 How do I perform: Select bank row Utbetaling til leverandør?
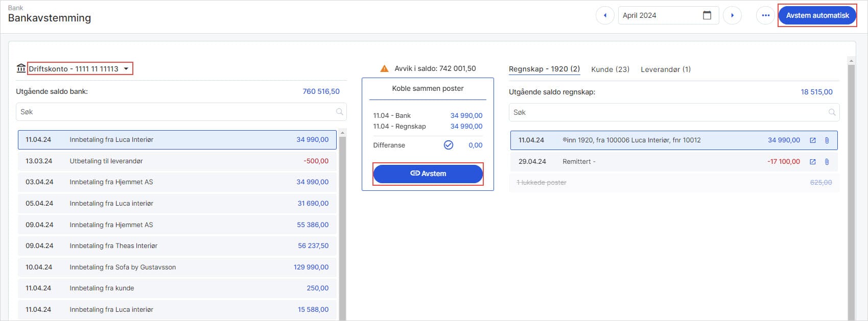pyautogui.click(x=177, y=161)
